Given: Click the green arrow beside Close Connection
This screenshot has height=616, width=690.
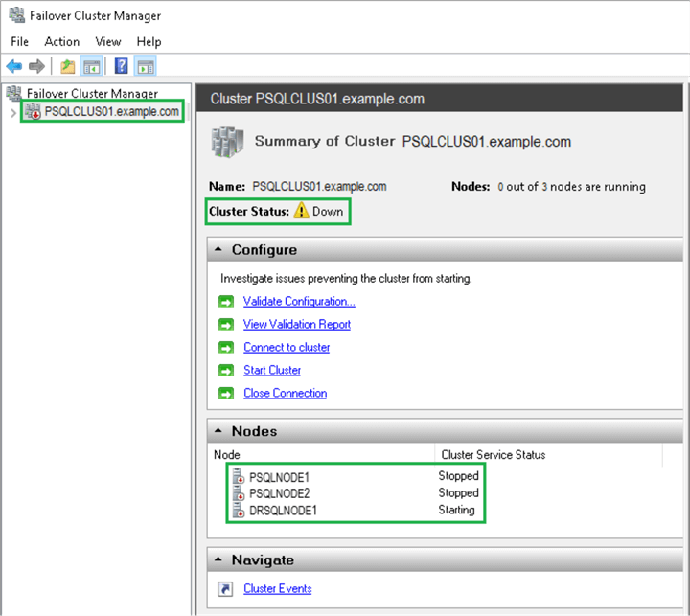Looking at the screenshot, I should (226, 394).
